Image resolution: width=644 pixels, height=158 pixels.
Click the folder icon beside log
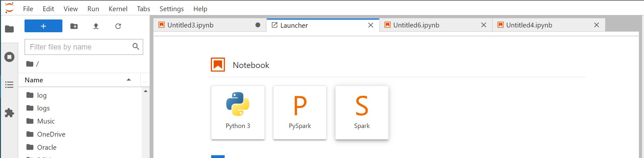[x=30, y=95]
